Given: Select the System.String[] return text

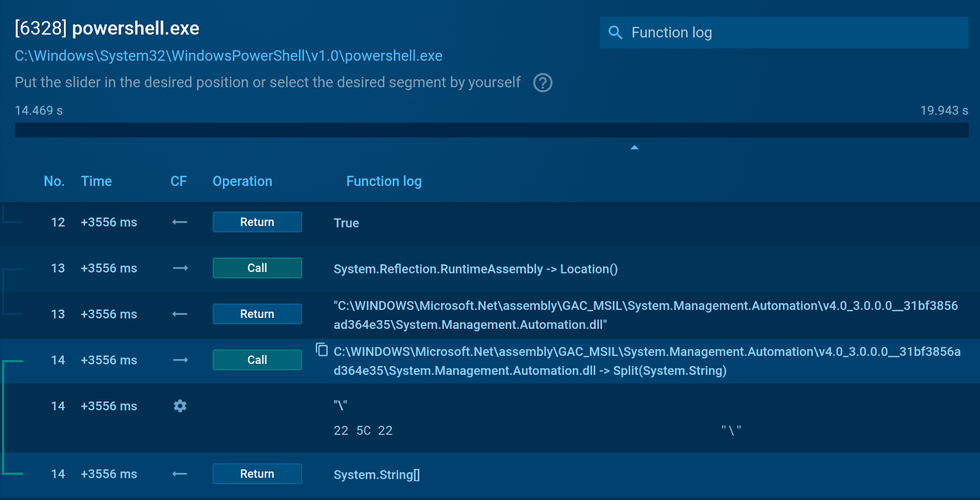Looking at the screenshot, I should point(377,475).
